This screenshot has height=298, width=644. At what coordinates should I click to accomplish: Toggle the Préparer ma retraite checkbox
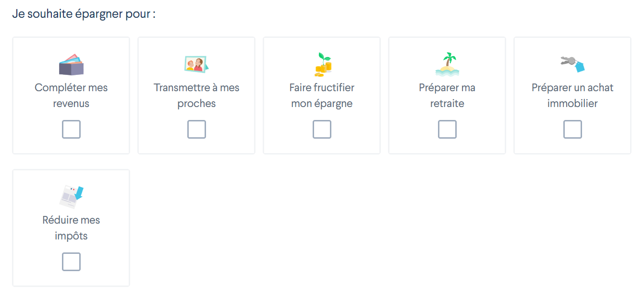coord(447,130)
